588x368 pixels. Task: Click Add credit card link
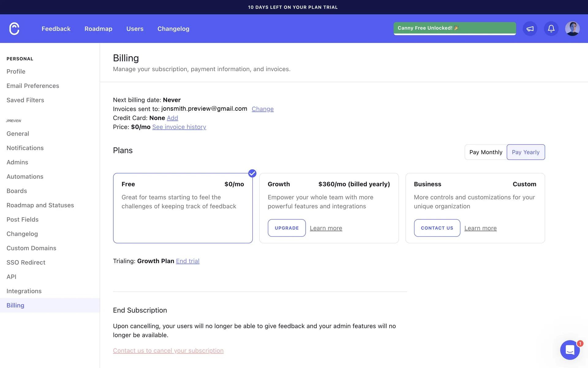pyautogui.click(x=172, y=118)
